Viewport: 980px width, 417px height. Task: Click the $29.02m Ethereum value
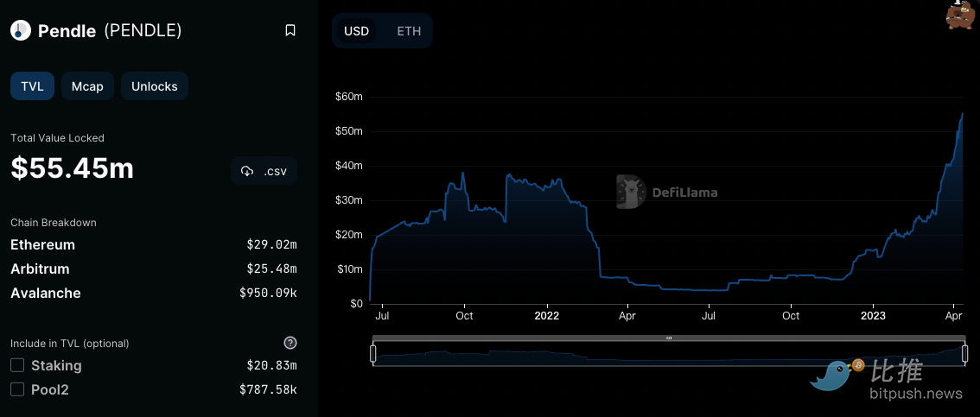point(272,244)
